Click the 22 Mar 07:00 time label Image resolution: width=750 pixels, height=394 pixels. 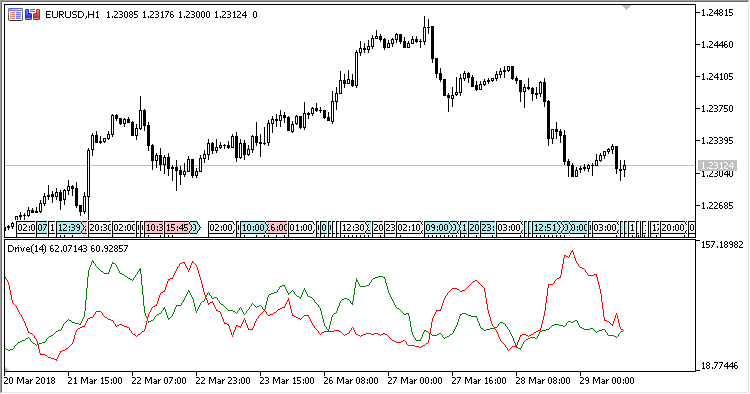click(159, 381)
